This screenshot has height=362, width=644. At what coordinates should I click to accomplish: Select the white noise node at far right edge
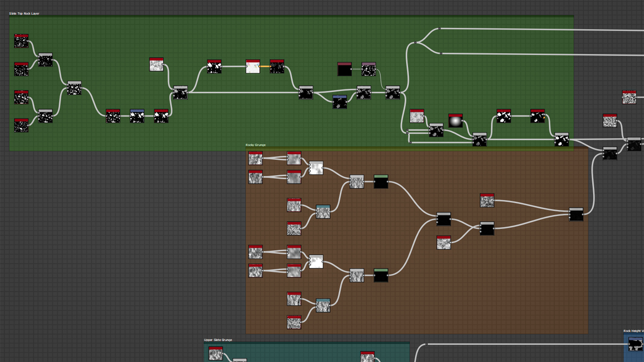coord(629,97)
